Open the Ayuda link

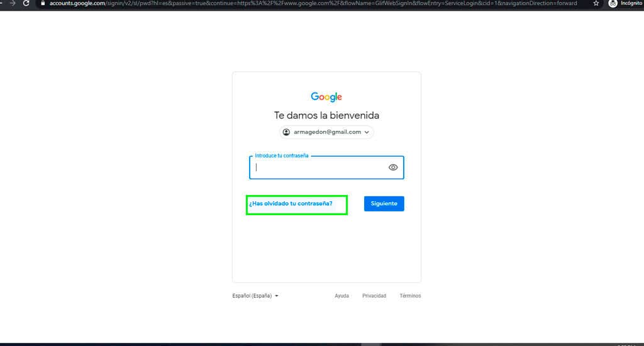[341, 296]
